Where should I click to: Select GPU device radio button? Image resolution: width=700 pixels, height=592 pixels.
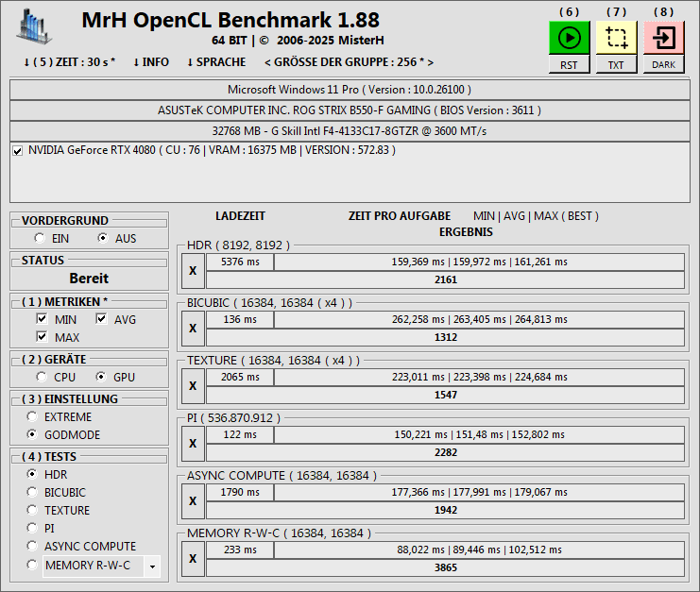101,377
